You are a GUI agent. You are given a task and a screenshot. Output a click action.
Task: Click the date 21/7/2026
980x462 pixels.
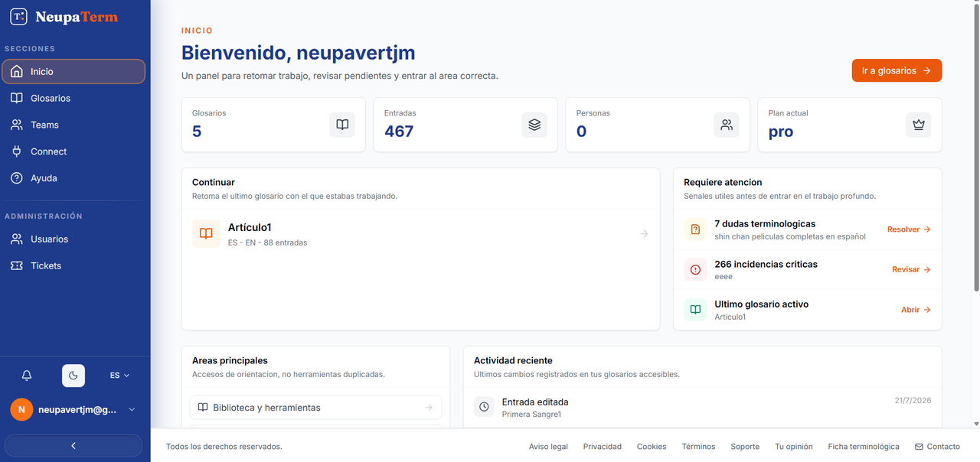[x=913, y=401]
